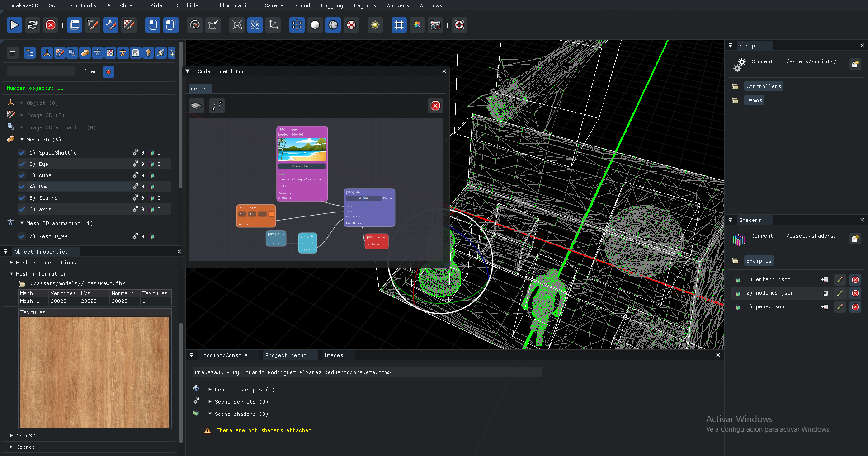Open the Controllers folder in Scripts panel
The image size is (868, 456).
coord(763,86)
